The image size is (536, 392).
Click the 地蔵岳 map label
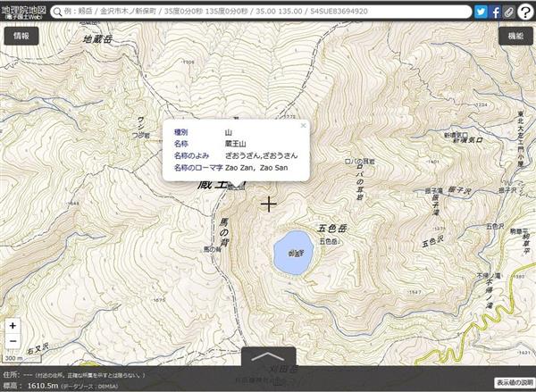(x=97, y=39)
